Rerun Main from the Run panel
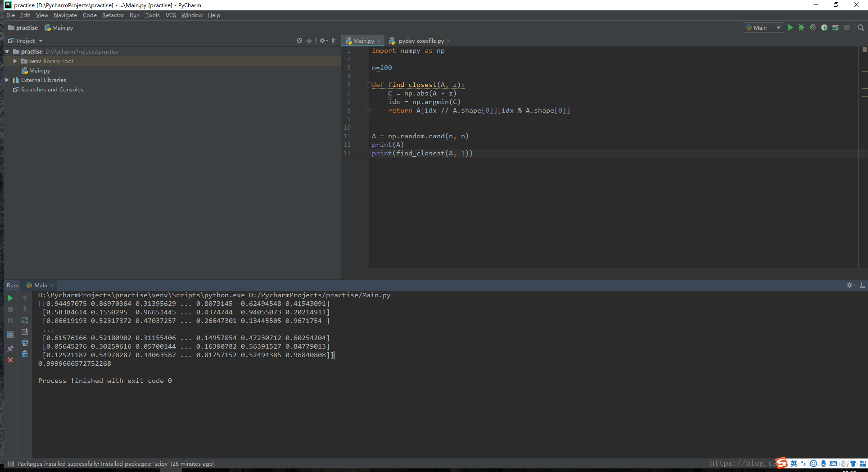 pyautogui.click(x=10, y=298)
